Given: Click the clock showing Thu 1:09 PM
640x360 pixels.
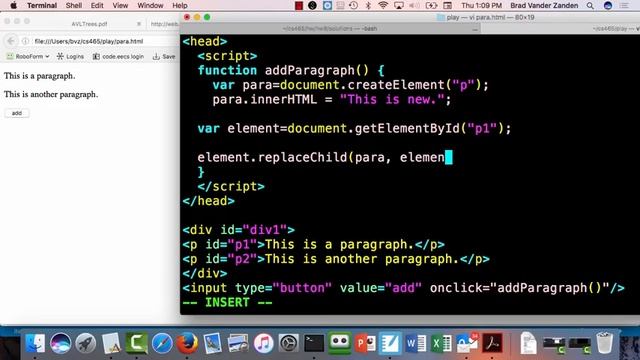Looking at the screenshot, I should (x=482, y=5).
